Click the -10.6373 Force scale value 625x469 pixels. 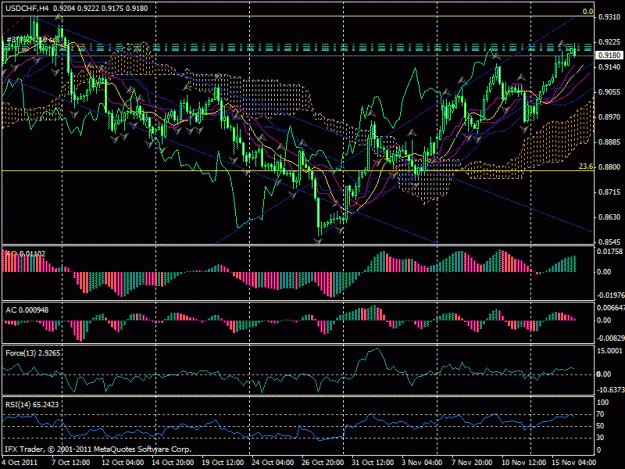point(610,389)
